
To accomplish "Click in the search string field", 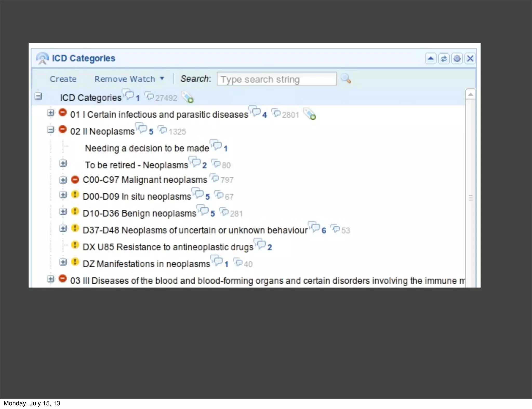I will click(276, 79).
